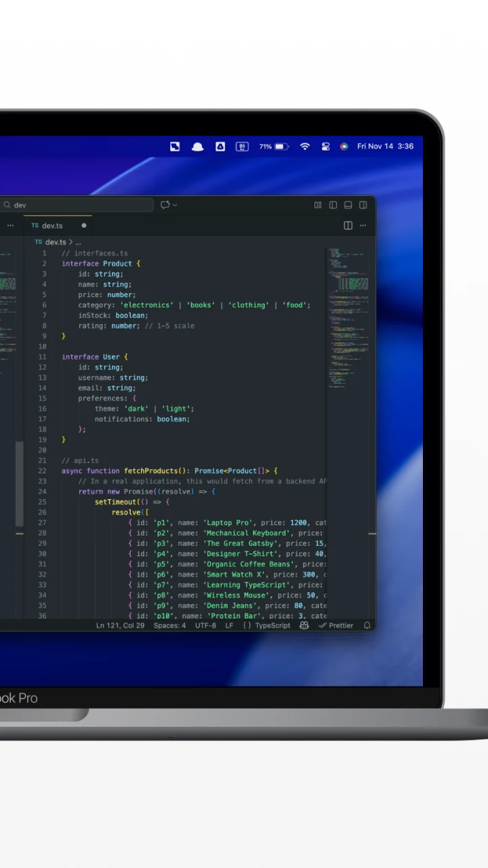488x868 pixels.
Task: Select the dev.ts editor tab
Action: click(x=58, y=225)
